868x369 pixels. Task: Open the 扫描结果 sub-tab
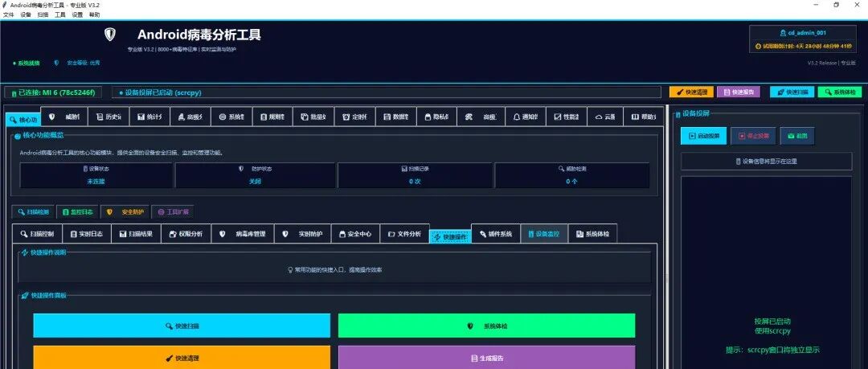click(x=136, y=234)
